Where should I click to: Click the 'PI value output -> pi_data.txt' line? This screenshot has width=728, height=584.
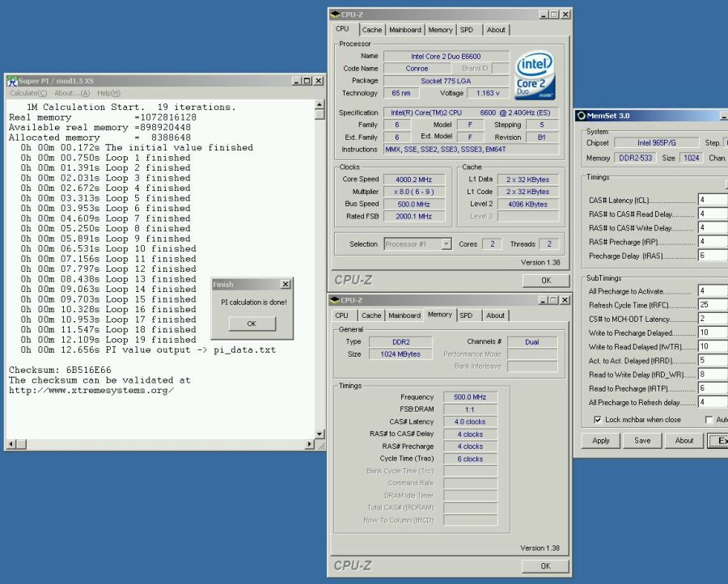click(148, 350)
